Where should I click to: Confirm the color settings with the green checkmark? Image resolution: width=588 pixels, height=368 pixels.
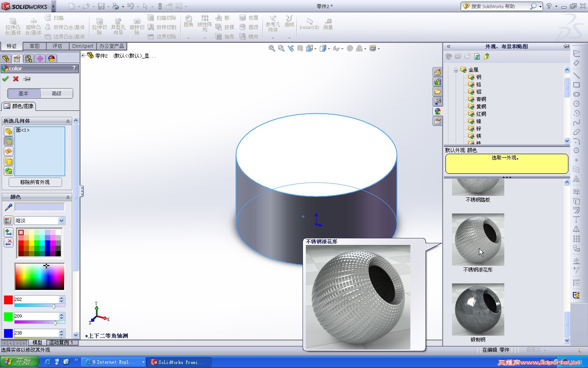[5, 79]
